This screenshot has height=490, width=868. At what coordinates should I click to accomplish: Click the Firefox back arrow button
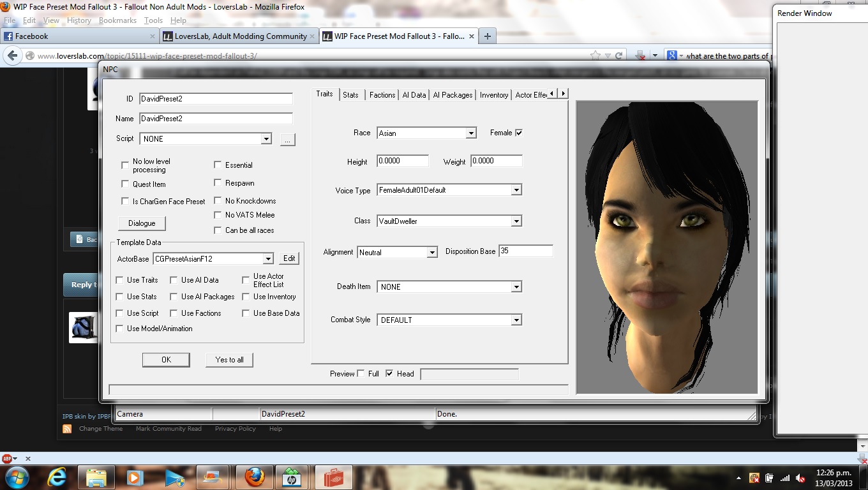(x=12, y=56)
